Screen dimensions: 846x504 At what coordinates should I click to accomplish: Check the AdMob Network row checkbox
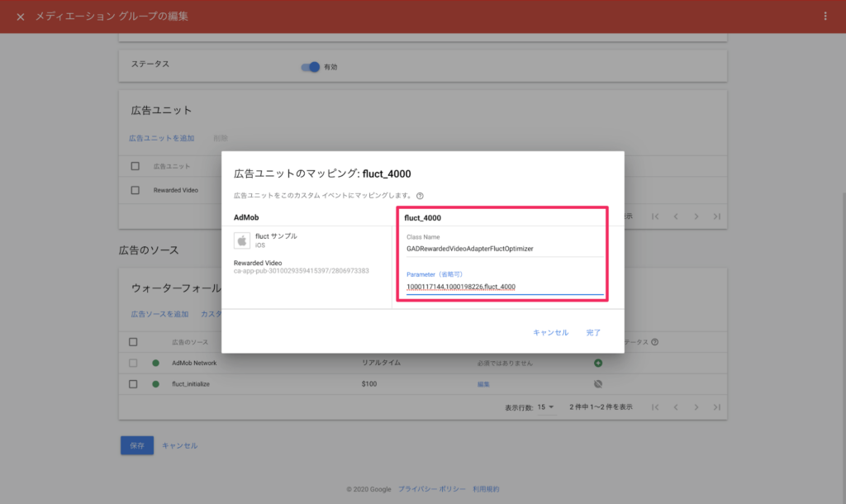(x=133, y=364)
